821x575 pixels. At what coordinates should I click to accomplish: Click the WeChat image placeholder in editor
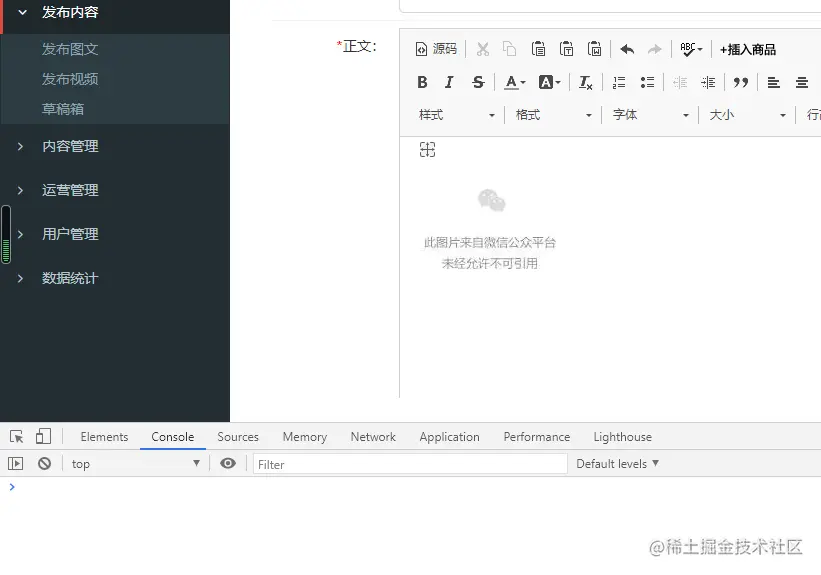[x=490, y=230]
